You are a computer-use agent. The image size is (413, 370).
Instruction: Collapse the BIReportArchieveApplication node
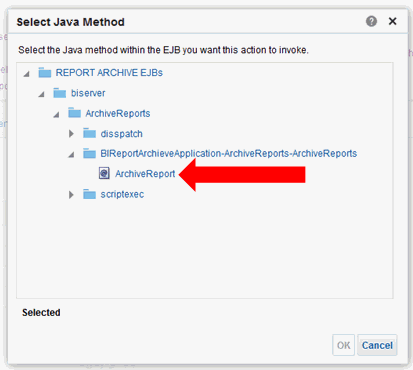(71, 155)
